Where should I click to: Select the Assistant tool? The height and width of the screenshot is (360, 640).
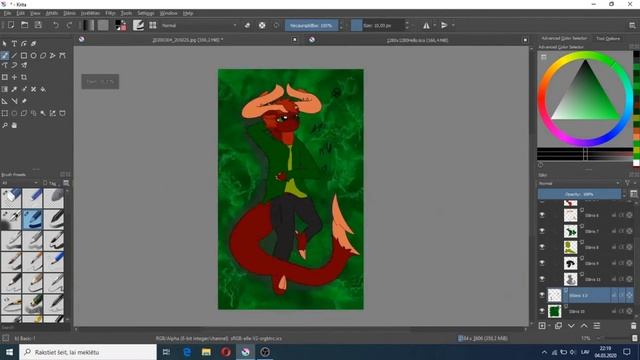pyautogui.click(x=4, y=101)
